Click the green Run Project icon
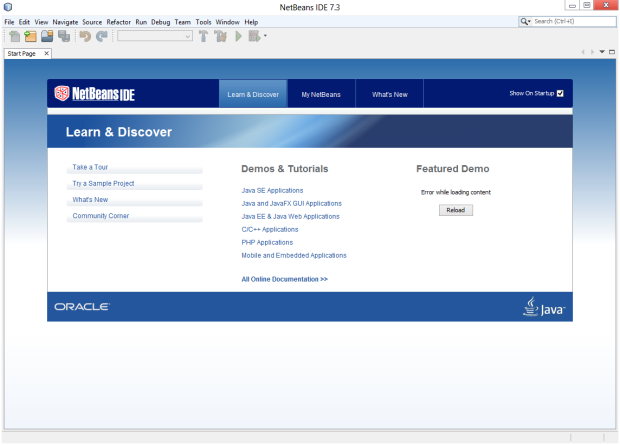The image size is (620, 445). pyautogui.click(x=238, y=36)
